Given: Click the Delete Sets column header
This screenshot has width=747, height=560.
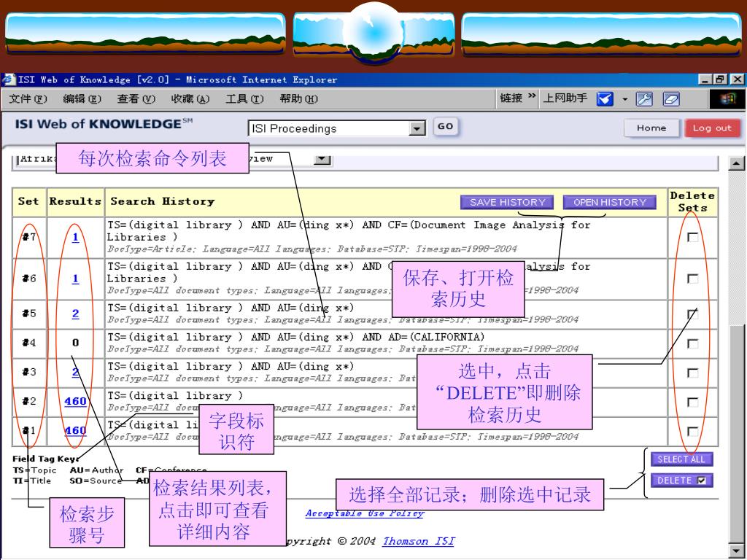Looking at the screenshot, I should [692, 202].
